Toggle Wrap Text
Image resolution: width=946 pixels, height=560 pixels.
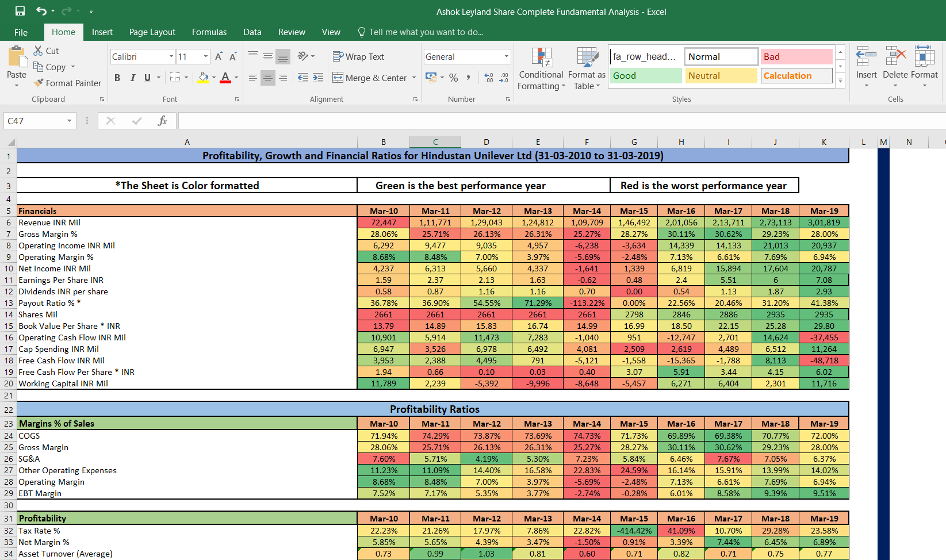point(358,56)
